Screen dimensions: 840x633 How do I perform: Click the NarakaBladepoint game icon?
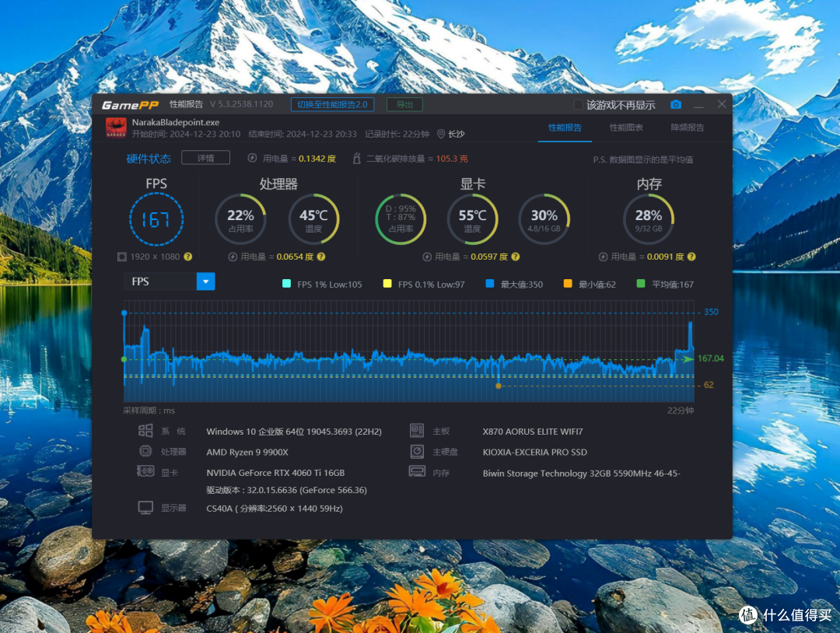[x=116, y=128]
